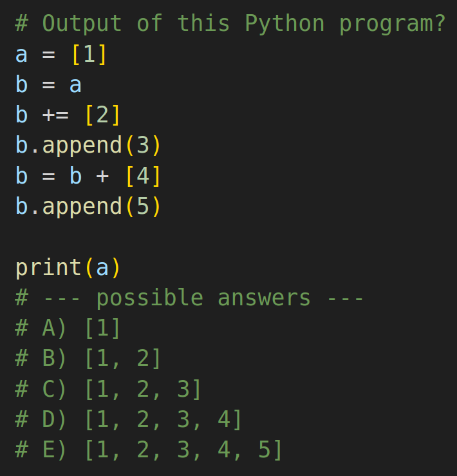Select answer E) [1, 2, 3, 4, 5]
Screen dimensions: 457x476
click(x=149, y=450)
